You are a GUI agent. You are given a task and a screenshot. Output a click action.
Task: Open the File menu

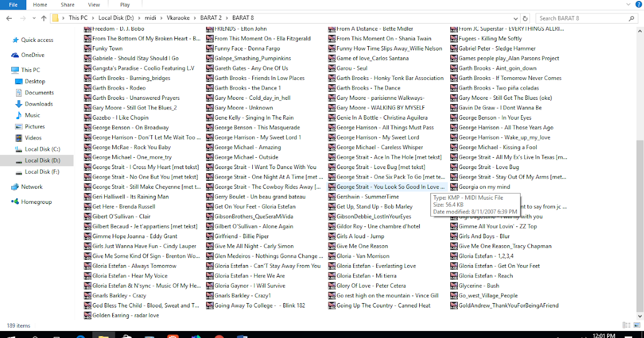(13, 5)
